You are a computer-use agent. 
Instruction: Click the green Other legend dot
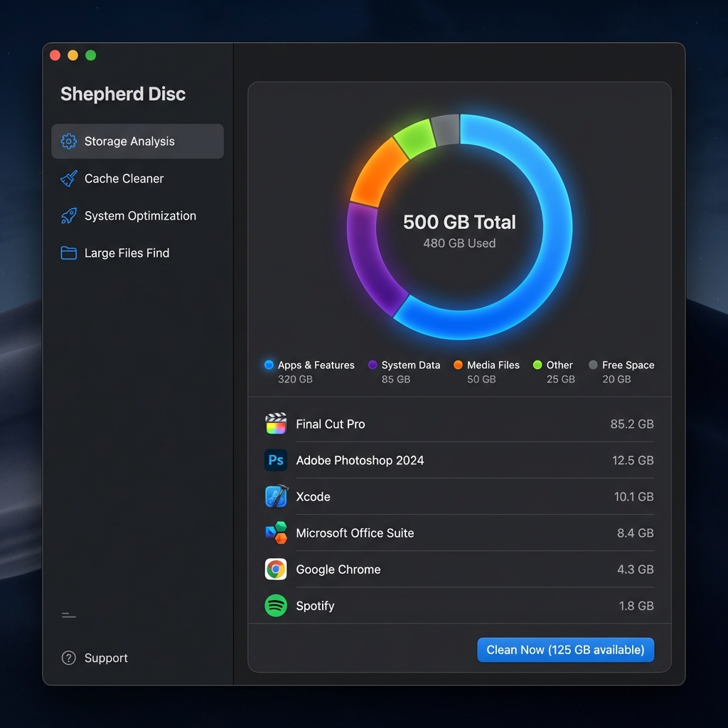[x=537, y=365]
